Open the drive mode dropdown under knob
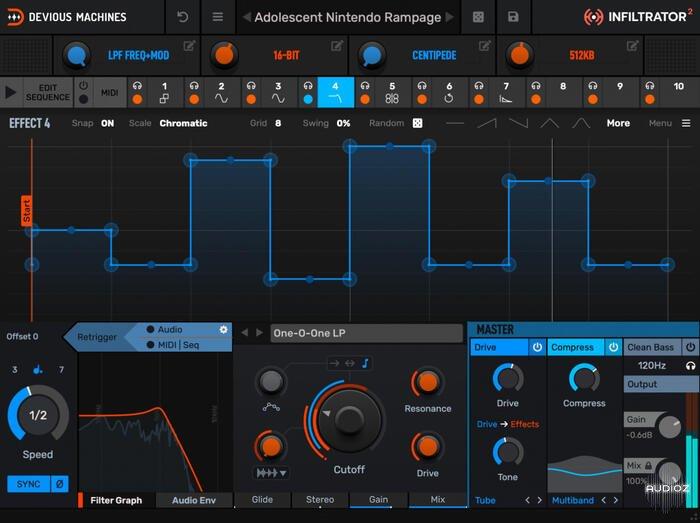Viewport: 700px width, 523px height. pos(271,473)
